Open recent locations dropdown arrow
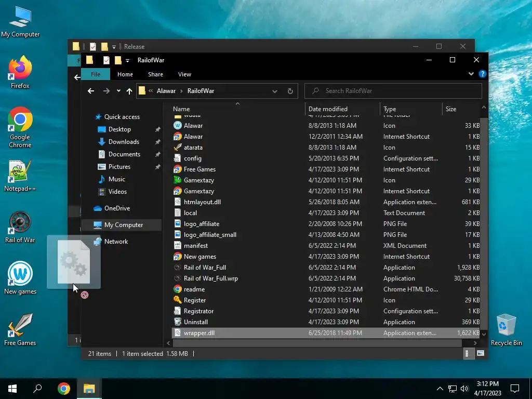Image resolution: width=532 pixels, height=399 pixels. point(118,91)
